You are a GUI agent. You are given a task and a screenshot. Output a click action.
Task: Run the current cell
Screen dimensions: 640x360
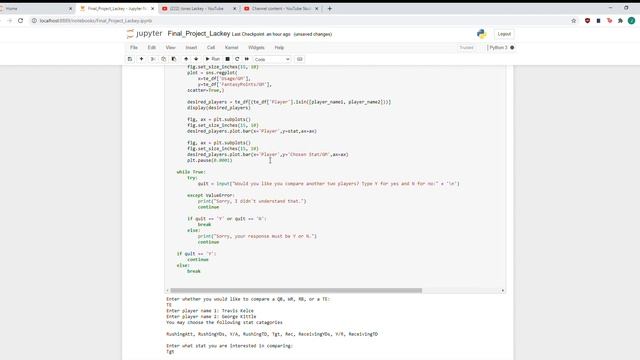[212, 59]
